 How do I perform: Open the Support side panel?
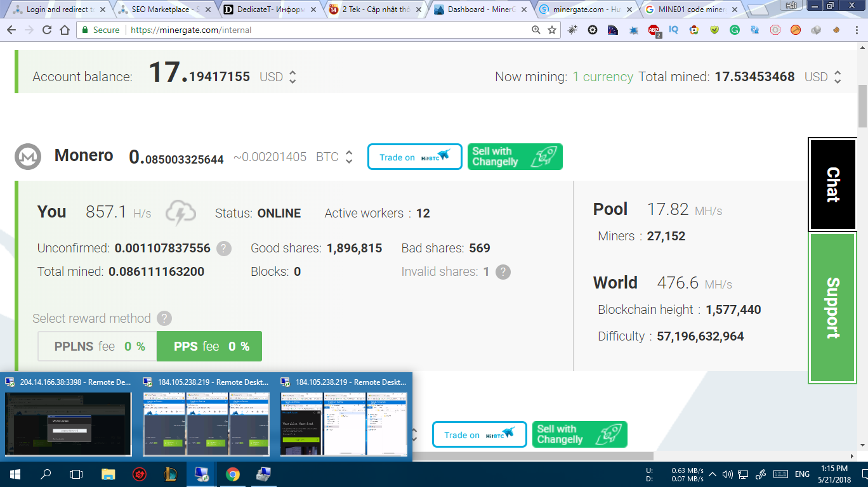(x=832, y=308)
